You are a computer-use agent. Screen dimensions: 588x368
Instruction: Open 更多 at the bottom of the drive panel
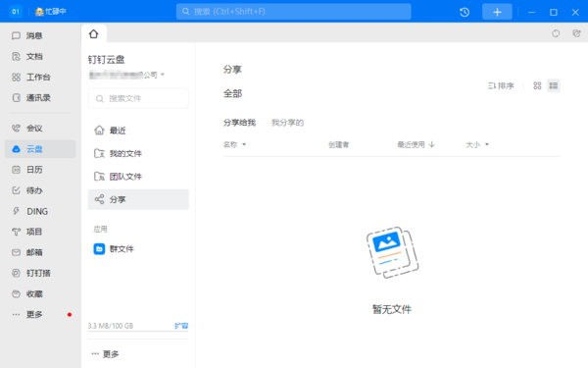pyautogui.click(x=106, y=353)
